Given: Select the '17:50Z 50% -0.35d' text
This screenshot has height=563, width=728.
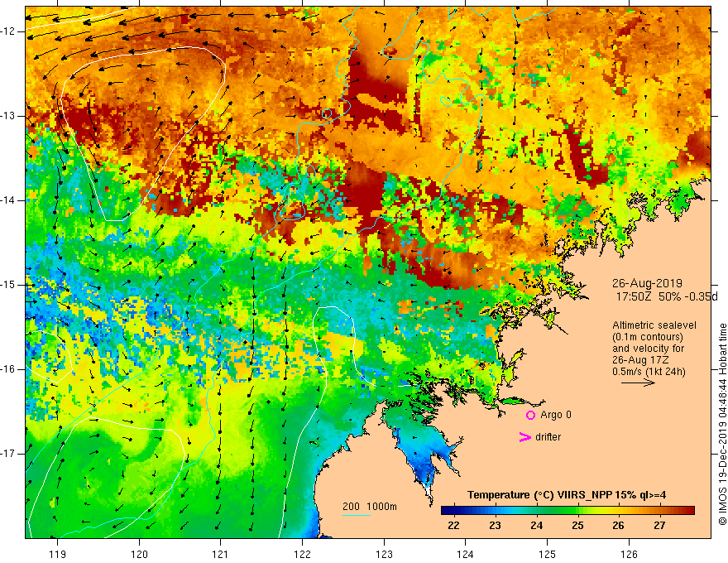Looking at the screenshot, I should point(667,296).
